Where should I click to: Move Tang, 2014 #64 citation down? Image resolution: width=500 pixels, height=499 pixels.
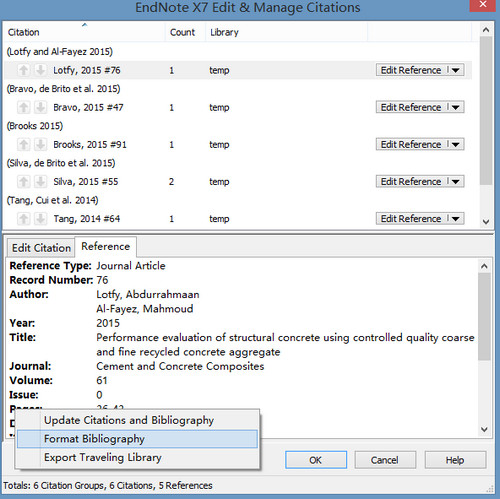pos(41,219)
